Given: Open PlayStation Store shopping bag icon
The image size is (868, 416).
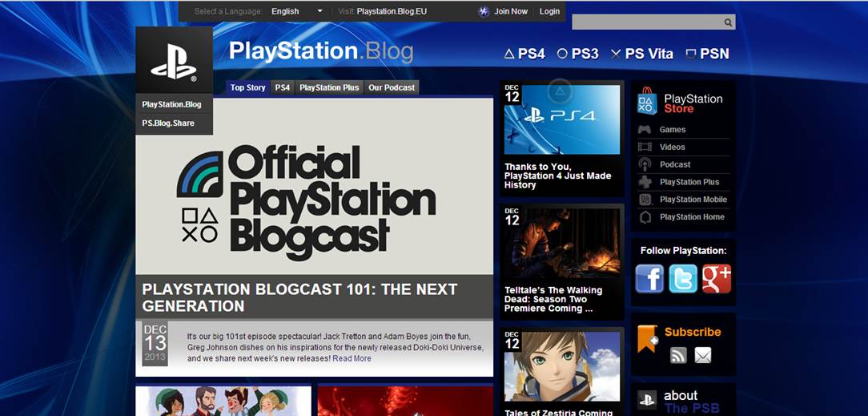Looking at the screenshot, I should click(646, 100).
